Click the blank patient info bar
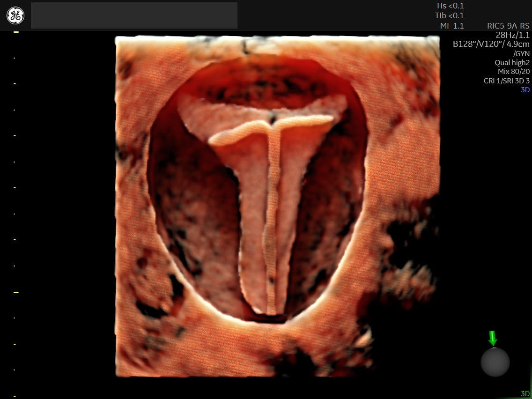 point(134,15)
